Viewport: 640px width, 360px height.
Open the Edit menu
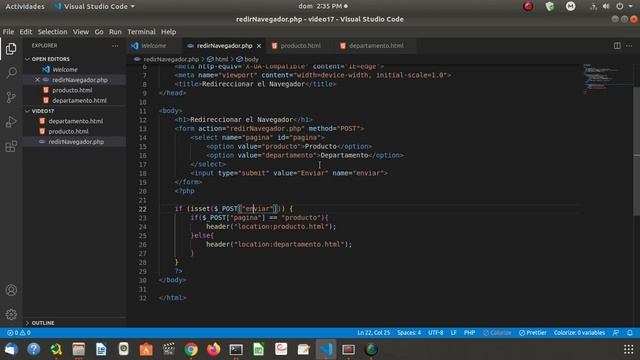tap(25, 32)
